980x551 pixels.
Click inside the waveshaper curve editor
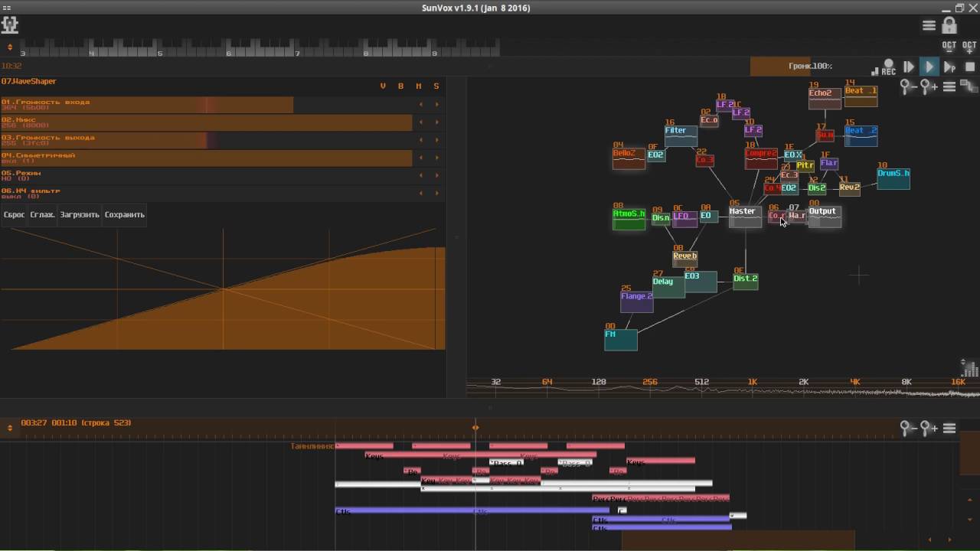point(223,289)
